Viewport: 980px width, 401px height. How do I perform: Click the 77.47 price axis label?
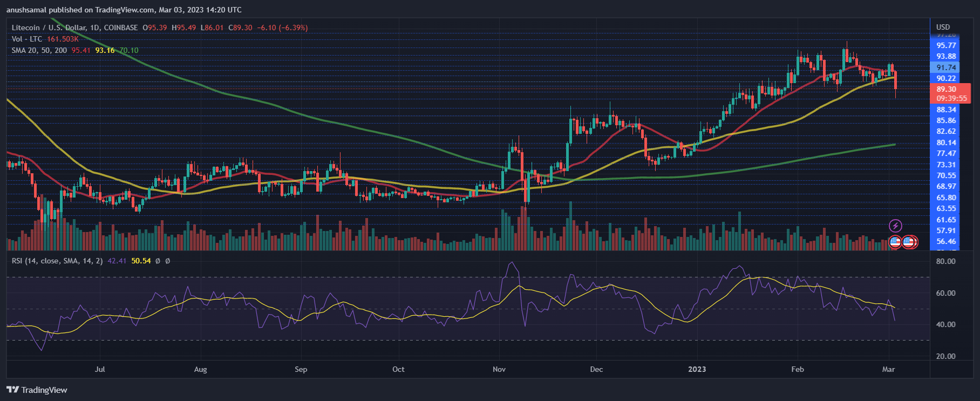946,153
